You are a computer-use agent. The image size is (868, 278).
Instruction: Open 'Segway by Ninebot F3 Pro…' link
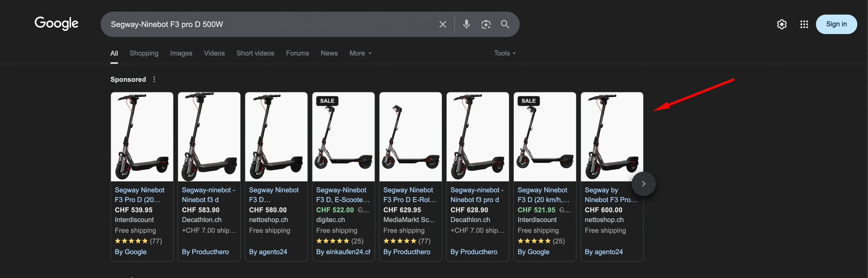(x=611, y=195)
